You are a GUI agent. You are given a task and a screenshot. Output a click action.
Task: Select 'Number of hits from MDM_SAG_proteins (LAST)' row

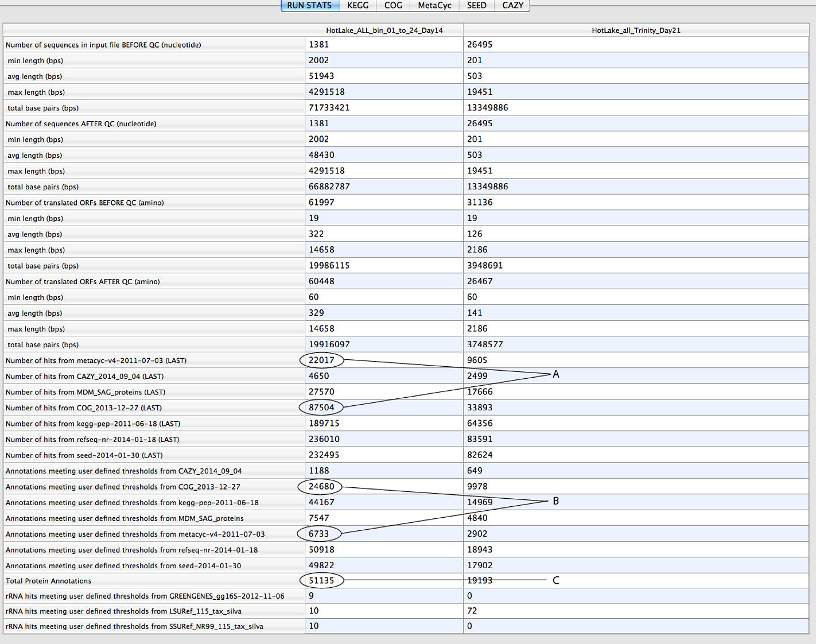coord(406,392)
